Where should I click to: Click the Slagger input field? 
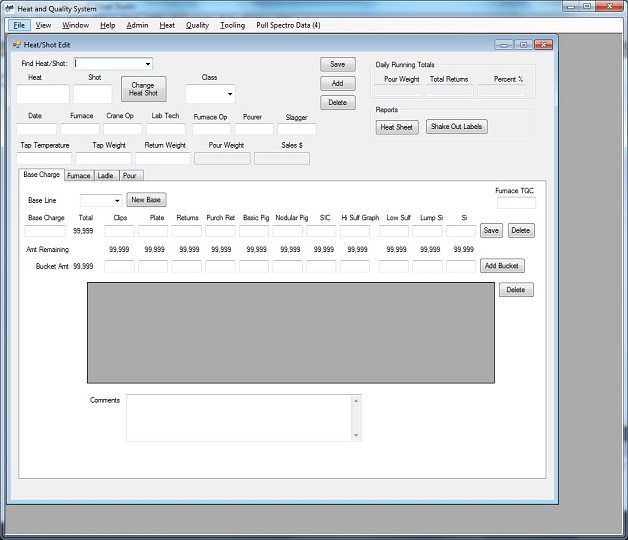point(297,129)
